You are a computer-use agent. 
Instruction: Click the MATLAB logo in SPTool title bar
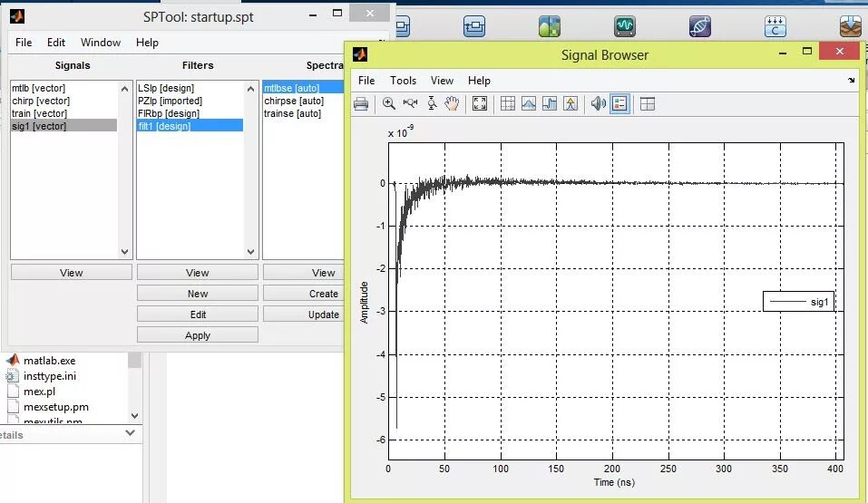[17, 16]
